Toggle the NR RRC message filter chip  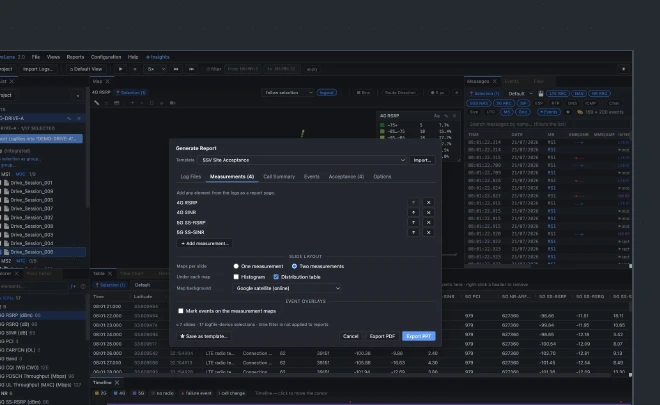[x=599, y=93]
